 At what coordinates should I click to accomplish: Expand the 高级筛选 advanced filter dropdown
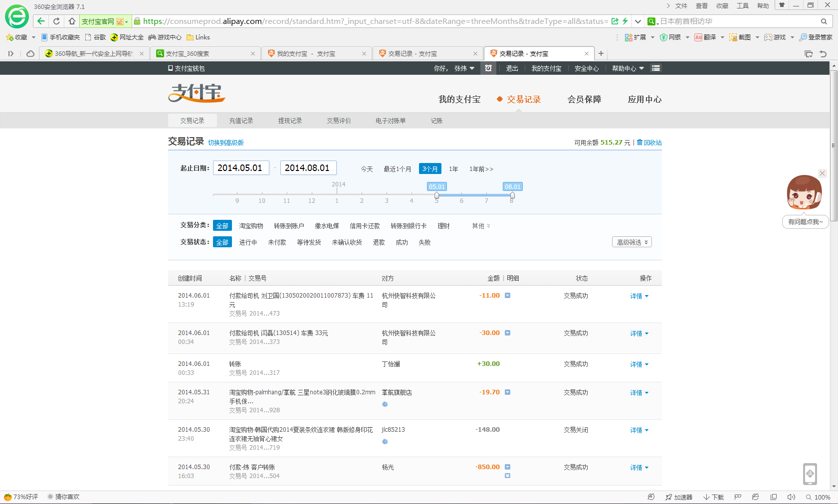coord(631,242)
